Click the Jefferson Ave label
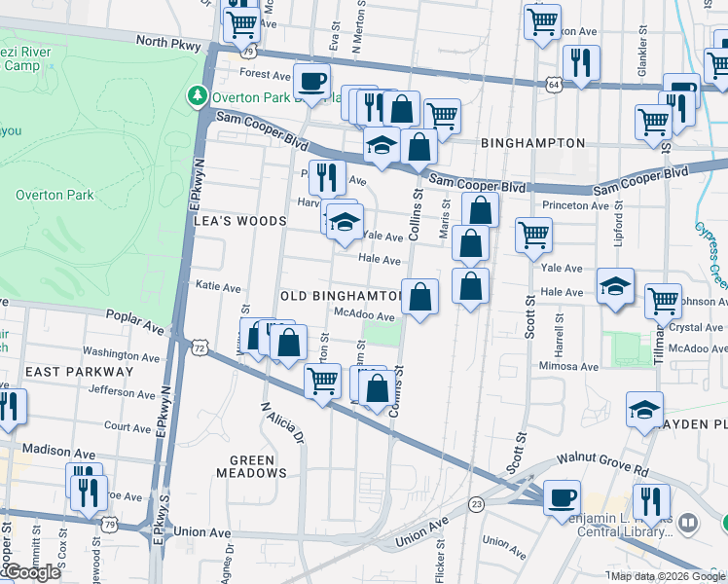 [x=122, y=392]
